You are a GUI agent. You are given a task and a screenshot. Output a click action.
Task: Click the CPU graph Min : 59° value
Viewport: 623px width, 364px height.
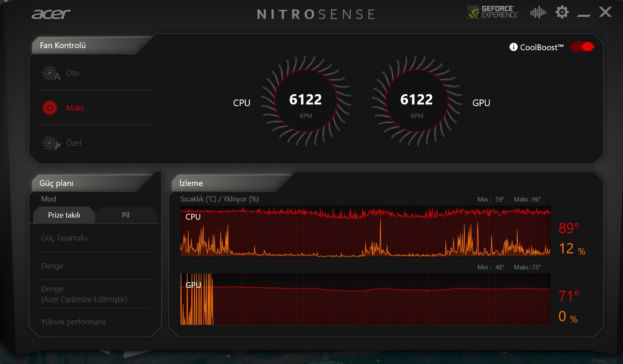(x=491, y=199)
